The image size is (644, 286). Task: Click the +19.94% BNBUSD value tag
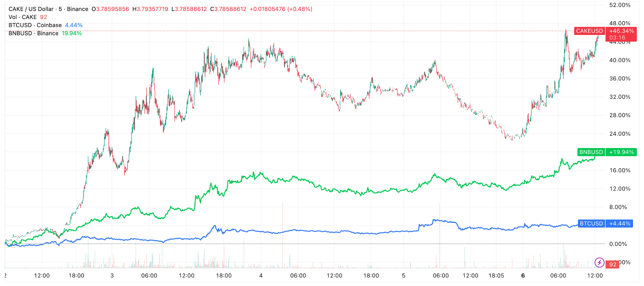621,152
